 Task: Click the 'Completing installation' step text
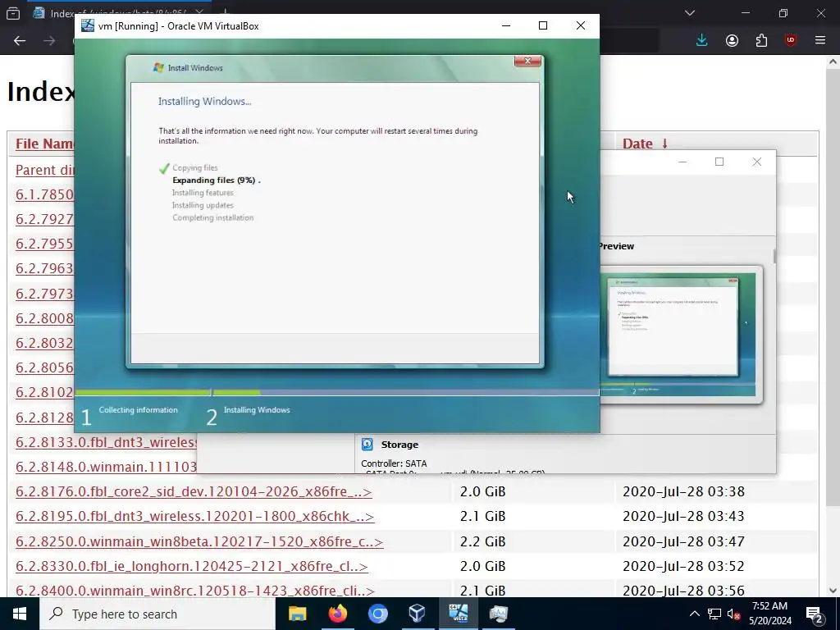pos(212,218)
